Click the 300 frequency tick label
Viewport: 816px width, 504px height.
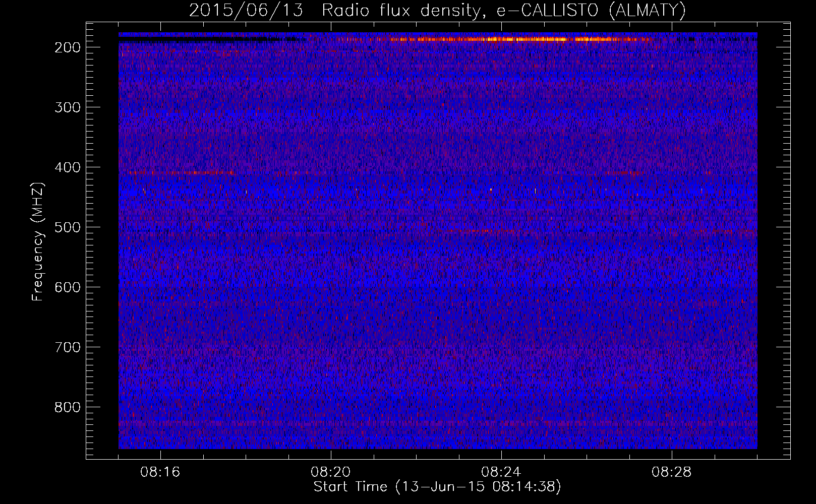tap(67, 107)
